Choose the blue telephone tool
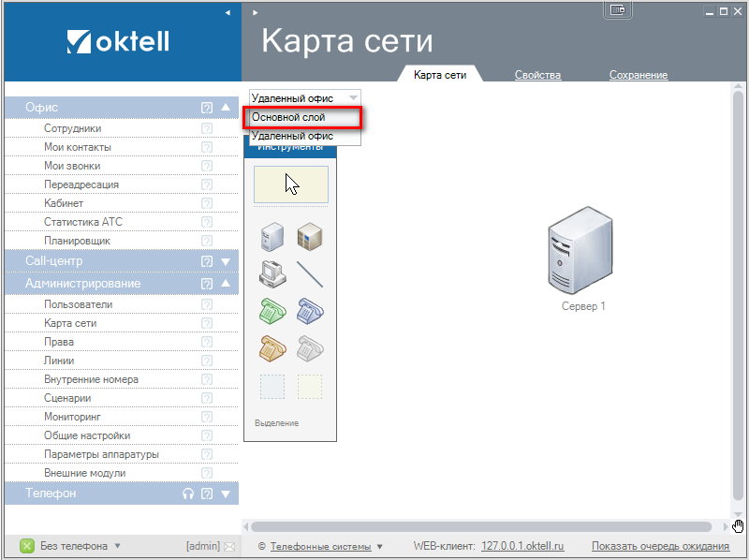This screenshot has height=560, width=749. point(310,311)
